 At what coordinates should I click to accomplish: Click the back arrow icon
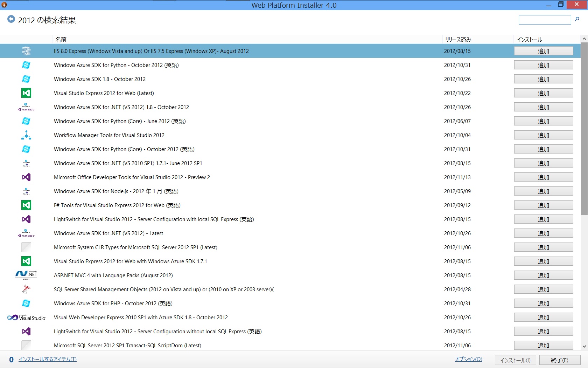tap(11, 19)
